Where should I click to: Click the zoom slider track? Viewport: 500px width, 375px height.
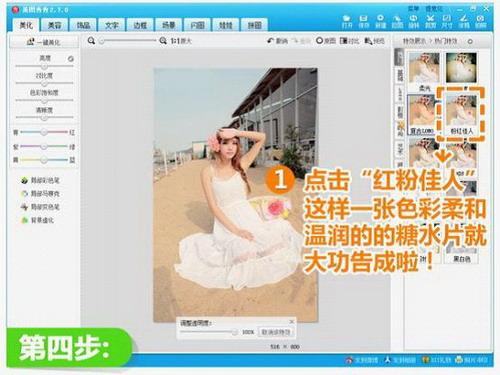128,41
